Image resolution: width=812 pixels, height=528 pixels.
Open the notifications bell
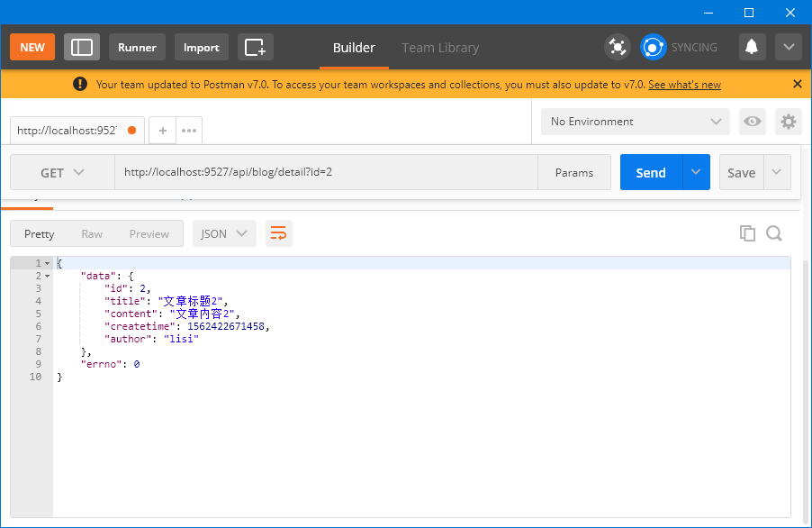point(752,47)
